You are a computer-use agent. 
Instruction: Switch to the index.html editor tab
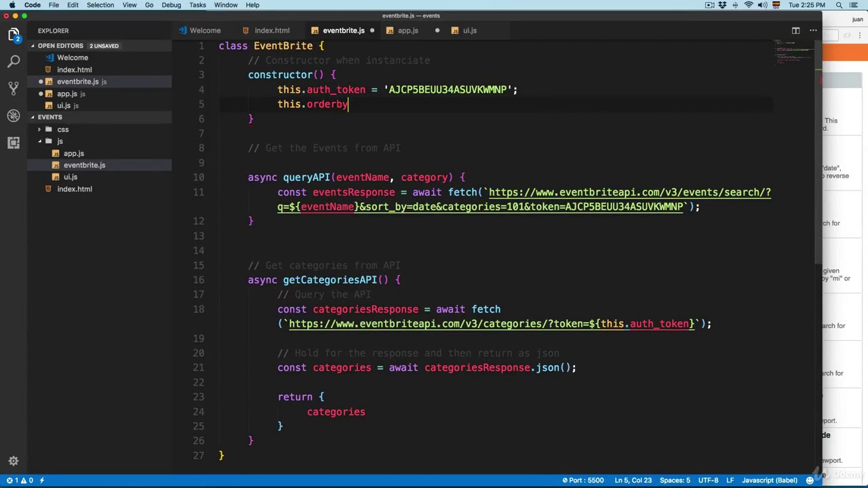tap(272, 30)
